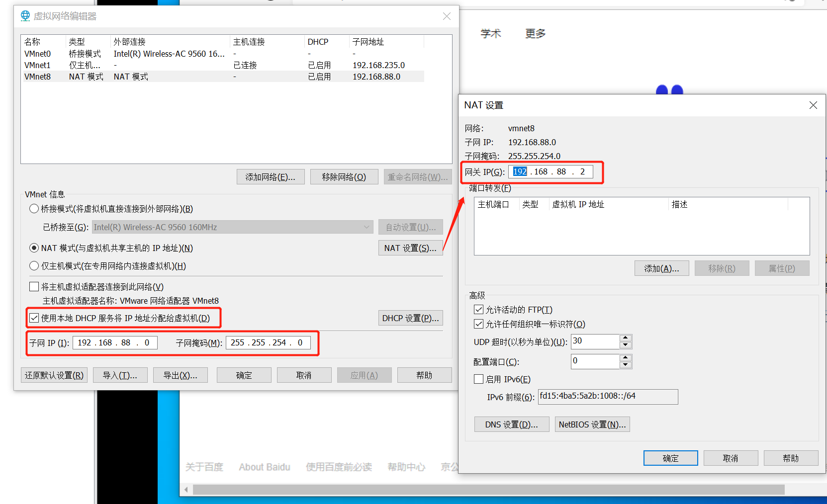The width and height of the screenshot is (827, 504).
Task: Toggle 允许活动的 FTP checkbox
Action: point(478,310)
